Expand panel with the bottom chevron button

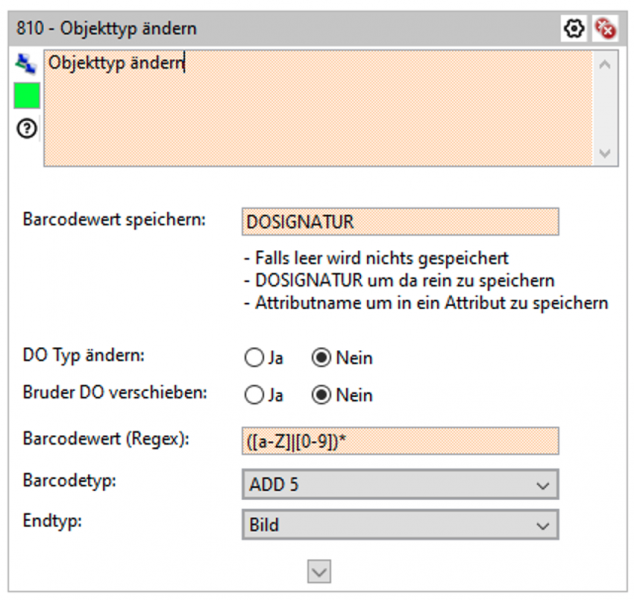tap(319, 570)
